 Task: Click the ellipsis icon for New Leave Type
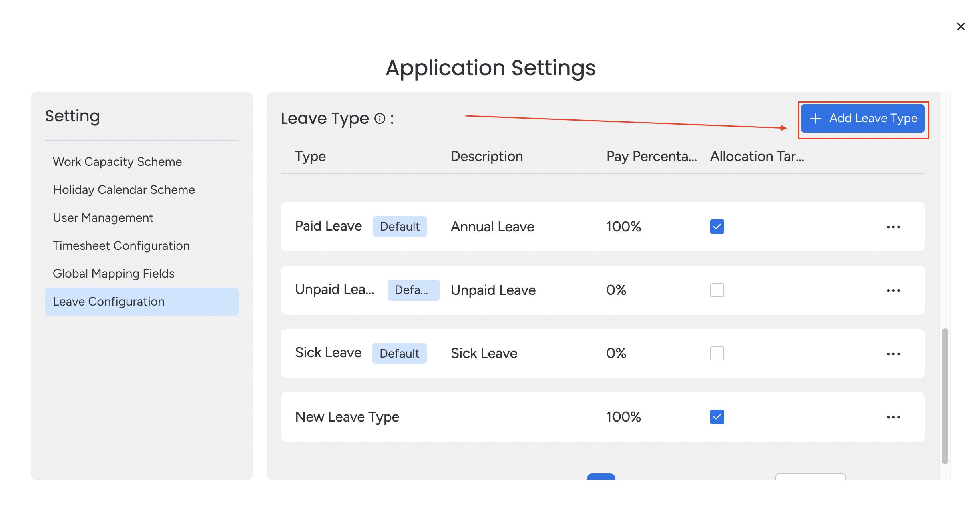coord(894,417)
